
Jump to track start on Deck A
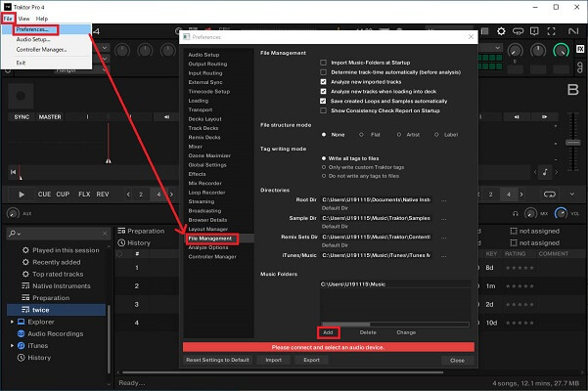pos(13,172)
